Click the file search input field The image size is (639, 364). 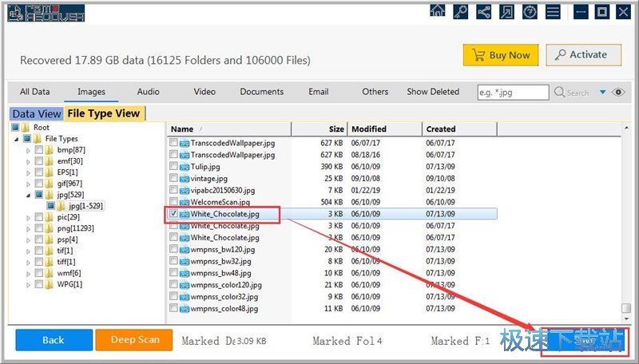click(x=511, y=93)
